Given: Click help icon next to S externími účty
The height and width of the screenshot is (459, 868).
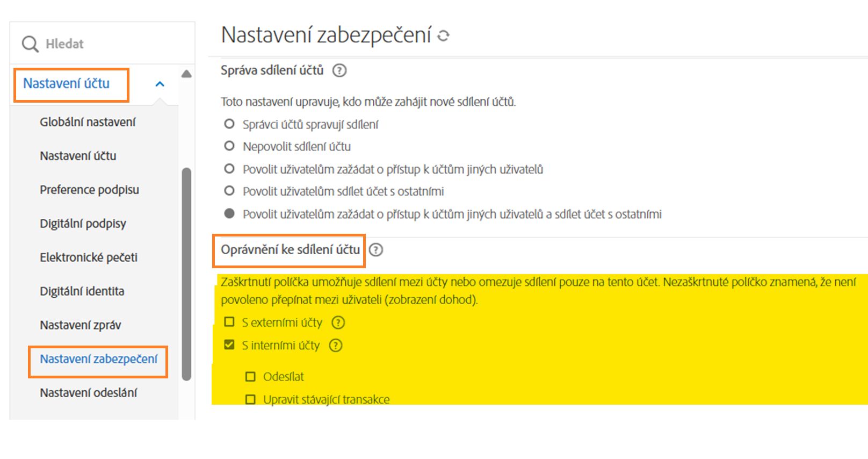Looking at the screenshot, I should pos(338,322).
